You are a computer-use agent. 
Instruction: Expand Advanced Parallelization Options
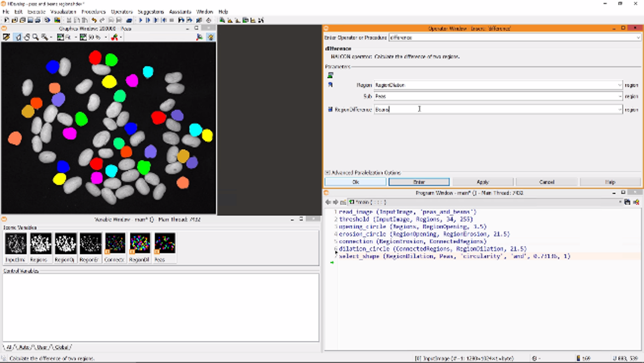(x=327, y=173)
